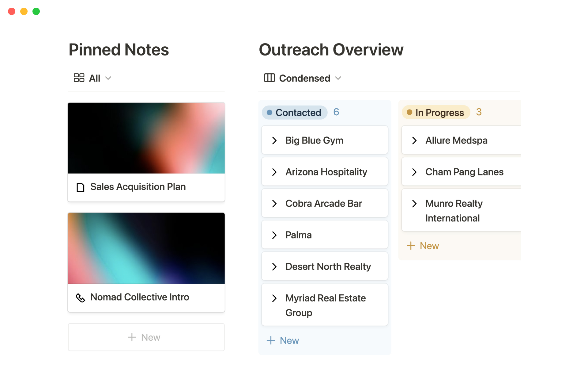Expand the Cobra Arcade Bar toggle

(x=274, y=204)
